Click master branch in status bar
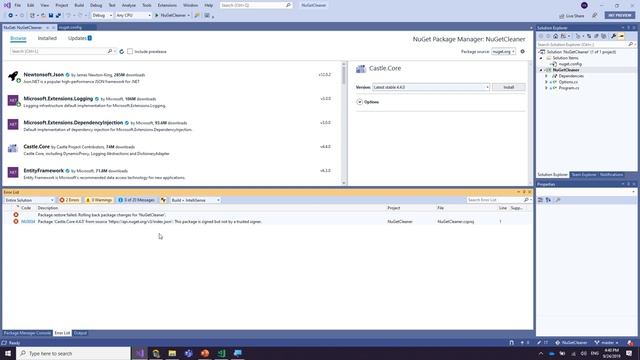Image resolution: width=640 pixels, height=360 pixels. pos(607,343)
